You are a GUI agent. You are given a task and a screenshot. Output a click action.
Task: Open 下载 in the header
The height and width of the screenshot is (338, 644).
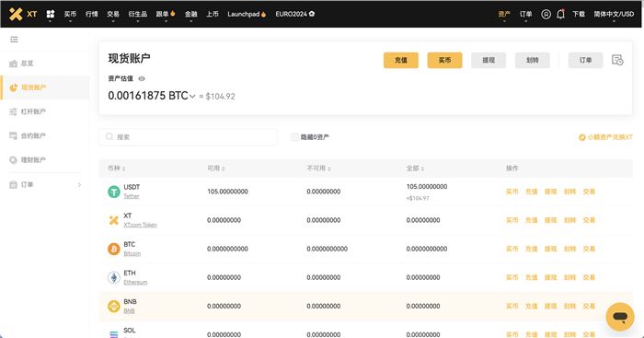point(579,14)
